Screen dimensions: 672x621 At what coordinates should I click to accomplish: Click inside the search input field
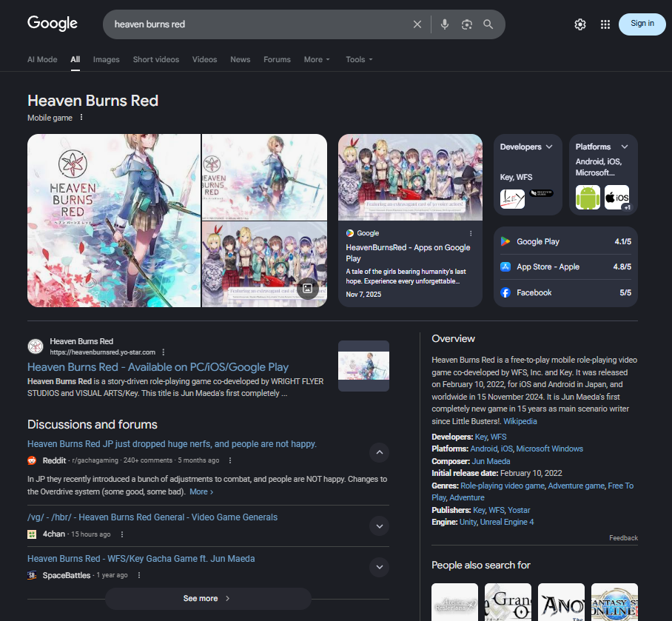(x=257, y=24)
